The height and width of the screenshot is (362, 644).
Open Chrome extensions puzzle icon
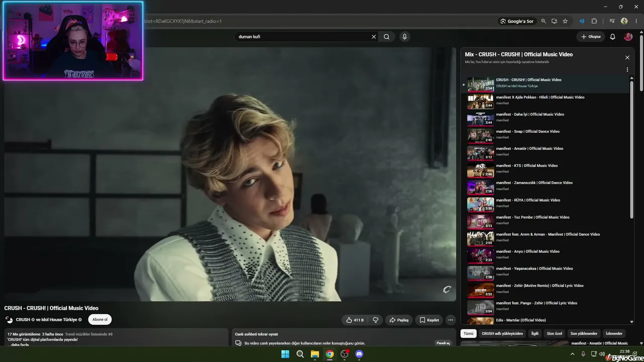click(594, 21)
